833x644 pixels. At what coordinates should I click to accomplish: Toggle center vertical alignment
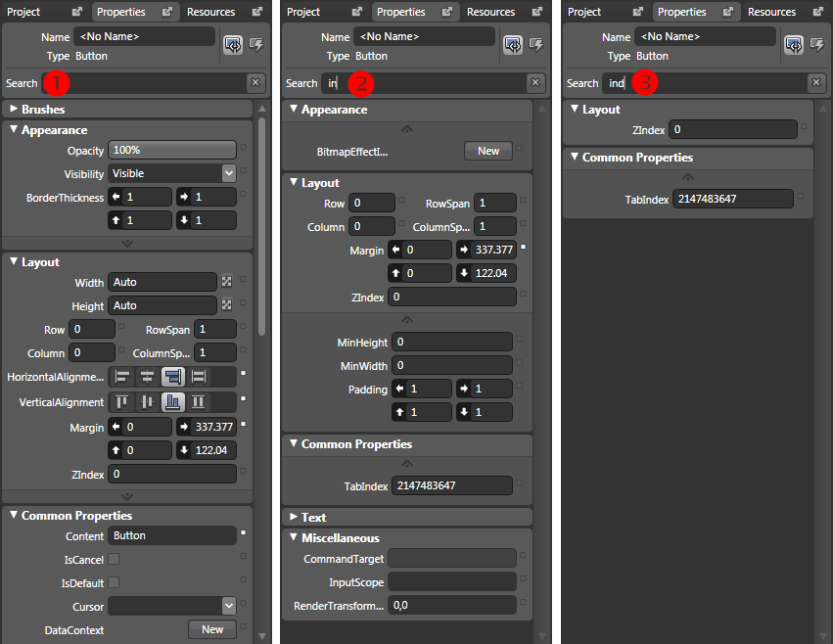click(x=145, y=402)
